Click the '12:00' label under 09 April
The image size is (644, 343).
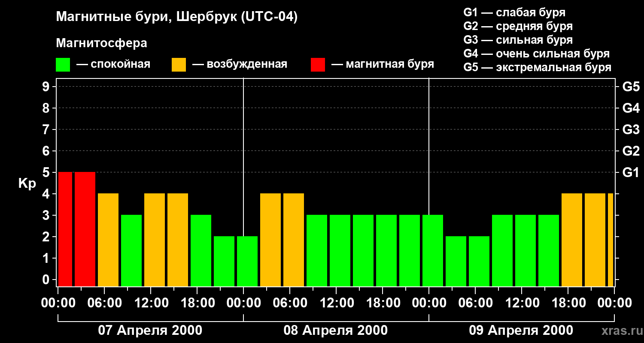click(x=522, y=303)
